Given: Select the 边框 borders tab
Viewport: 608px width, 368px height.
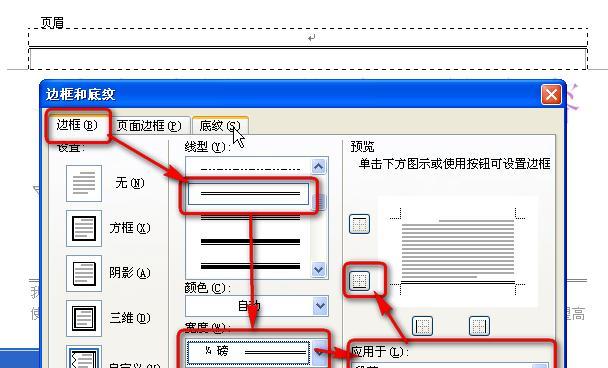Looking at the screenshot, I should click(x=77, y=125).
